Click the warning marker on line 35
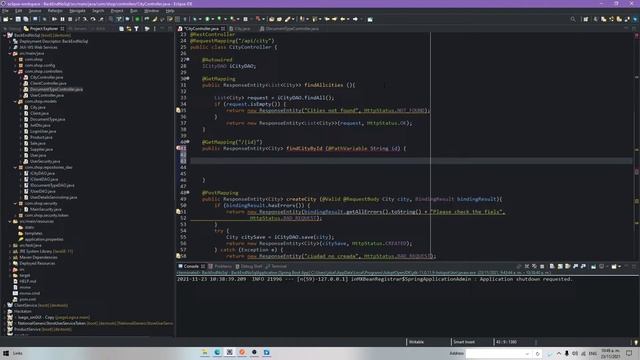 click(x=178, y=110)
